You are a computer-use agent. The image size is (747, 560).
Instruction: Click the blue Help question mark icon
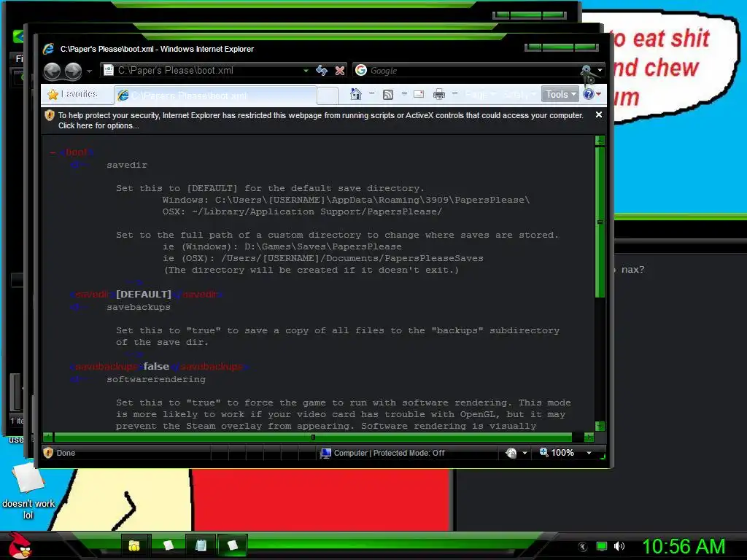pos(589,94)
